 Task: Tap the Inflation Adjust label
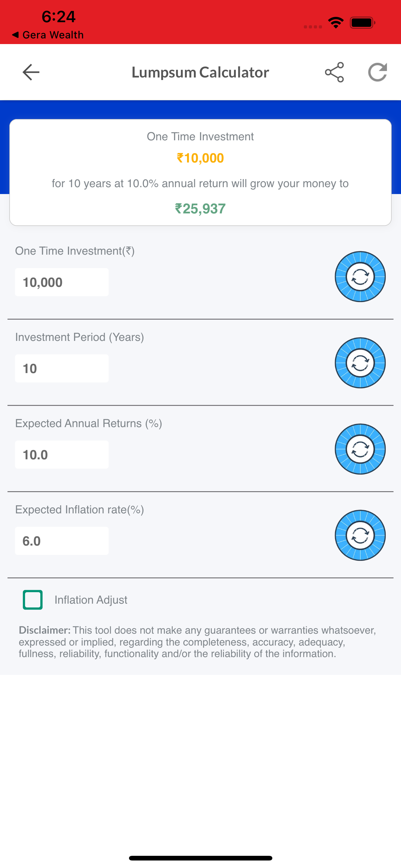click(91, 600)
